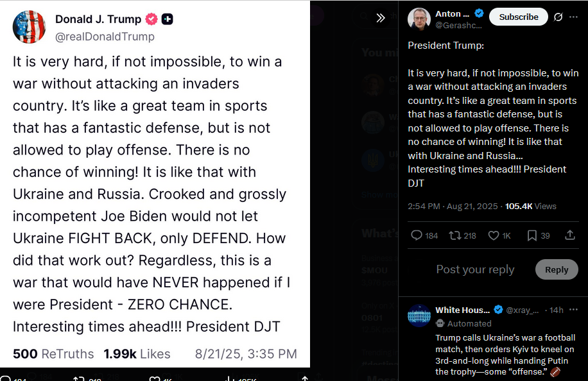Screen dimensions: 588x381
Task: Open White House reply avatar
Action: pyautogui.click(x=419, y=316)
